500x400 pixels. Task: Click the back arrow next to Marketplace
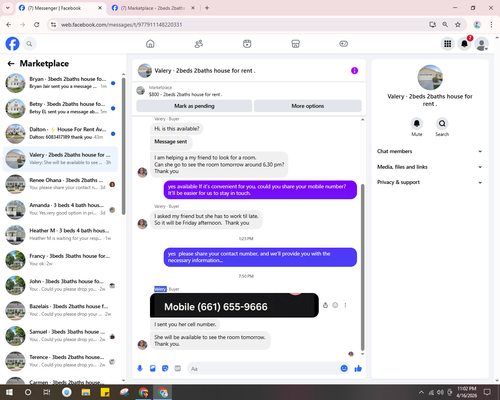tap(11, 63)
